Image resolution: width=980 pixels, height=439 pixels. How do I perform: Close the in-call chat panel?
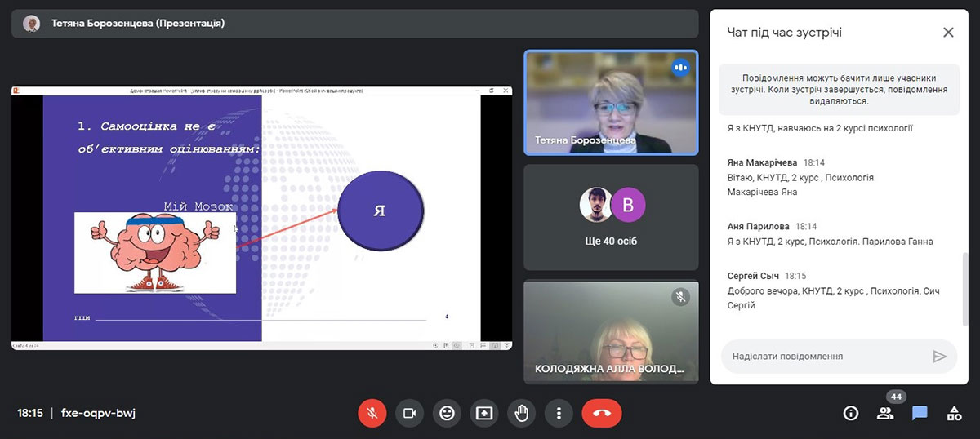point(948,33)
